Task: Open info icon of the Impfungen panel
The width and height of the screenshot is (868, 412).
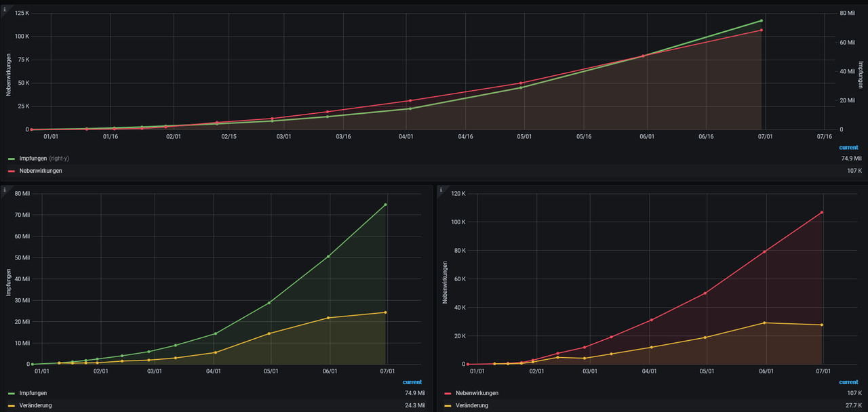Action: pos(4,190)
